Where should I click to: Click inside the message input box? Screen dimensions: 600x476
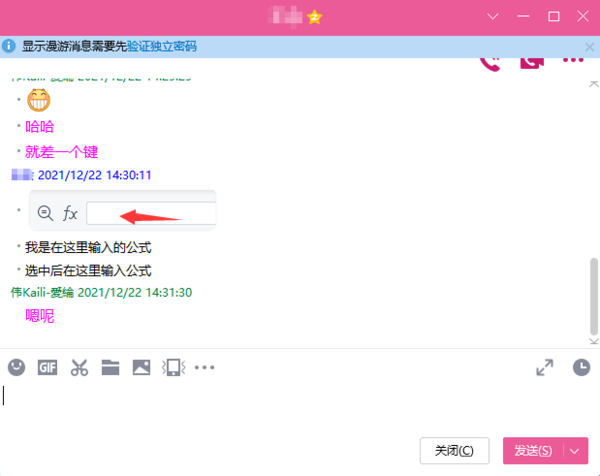coord(300,409)
